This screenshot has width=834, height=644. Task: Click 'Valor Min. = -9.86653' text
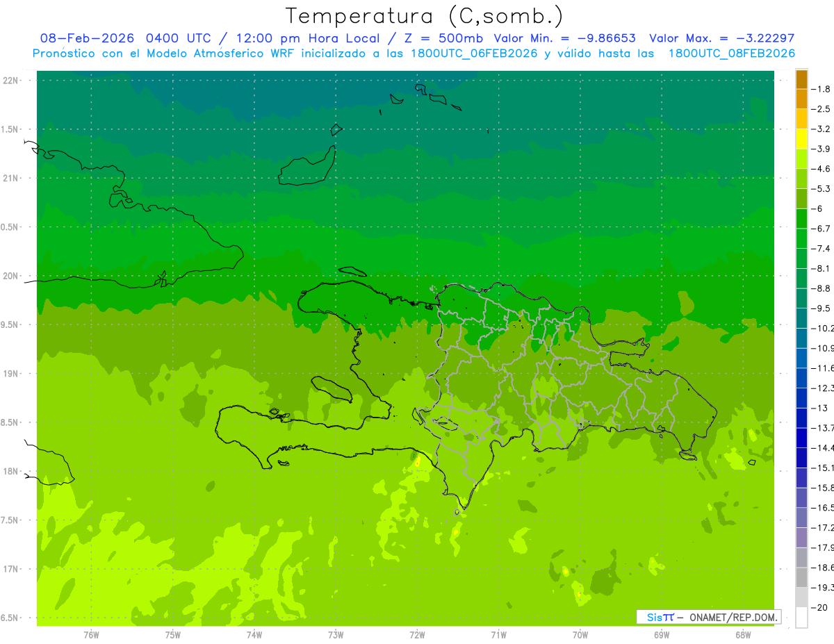[x=565, y=38]
